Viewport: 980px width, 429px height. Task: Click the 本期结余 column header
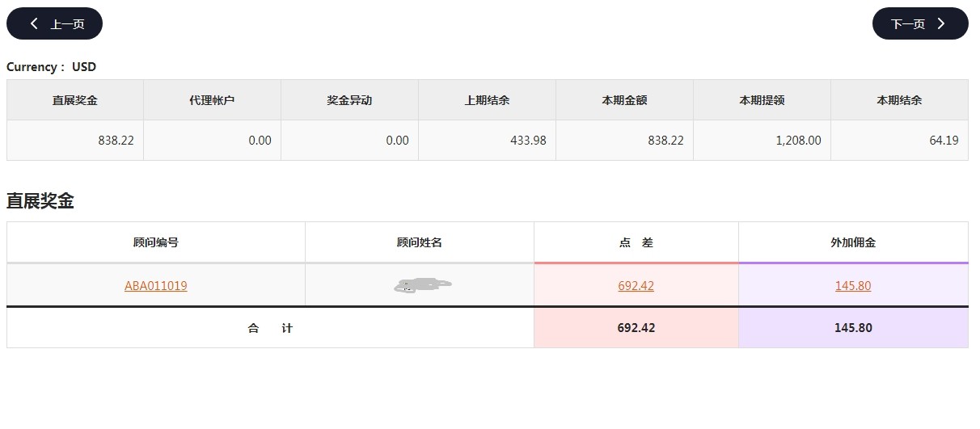click(899, 100)
